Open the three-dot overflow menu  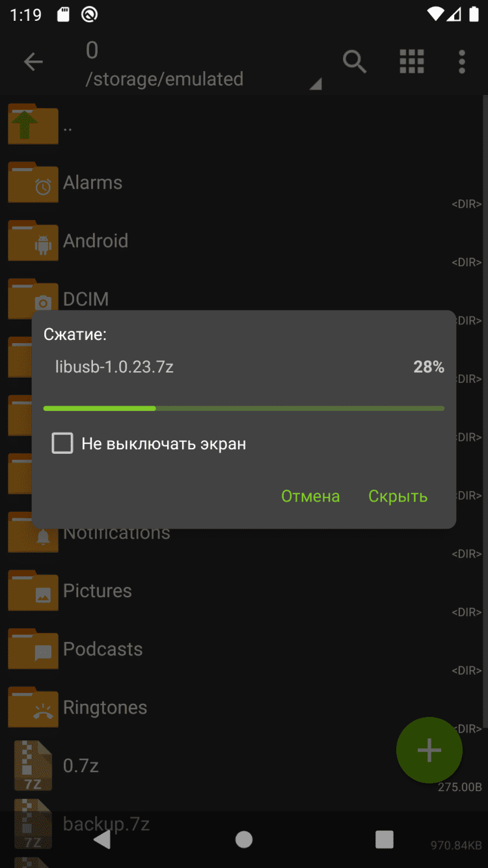[461, 62]
